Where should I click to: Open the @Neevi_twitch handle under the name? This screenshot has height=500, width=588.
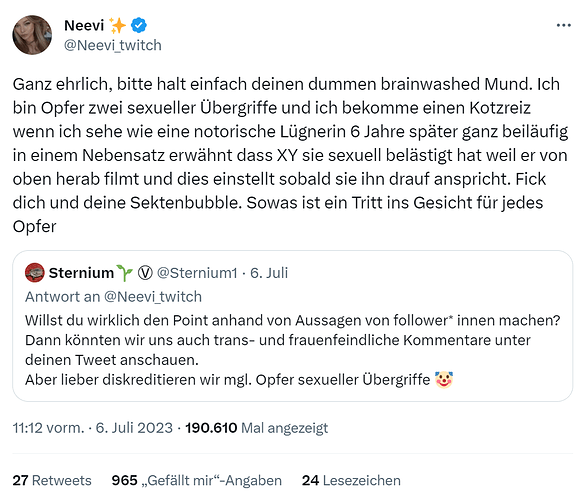click(x=113, y=45)
